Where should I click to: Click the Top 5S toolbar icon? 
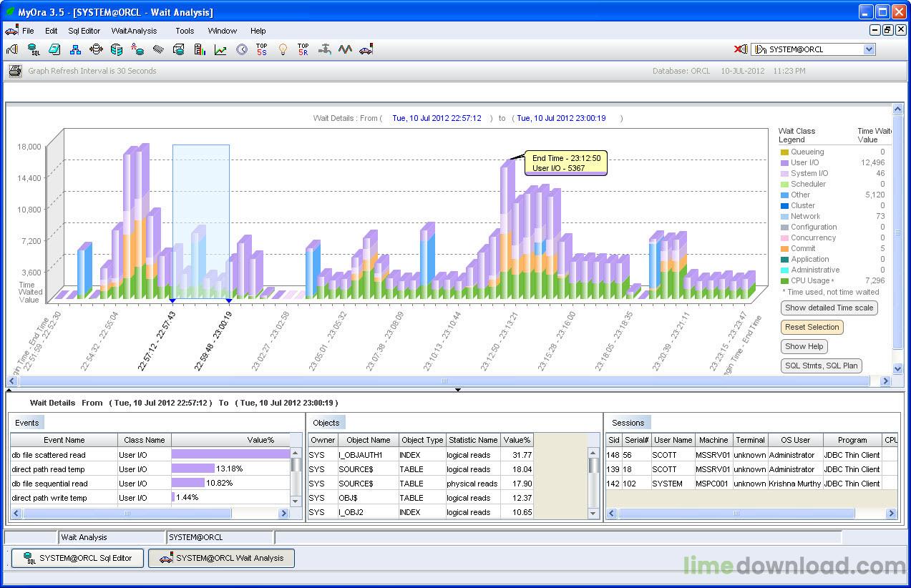click(x=262, y=49)
